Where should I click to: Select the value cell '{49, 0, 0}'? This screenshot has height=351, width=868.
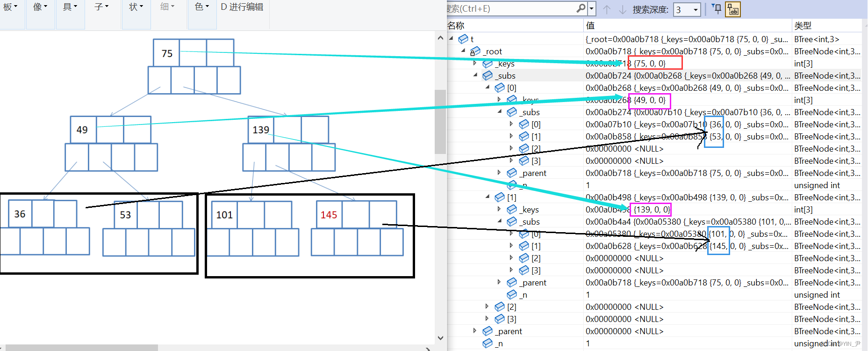(x=650, y=100)
